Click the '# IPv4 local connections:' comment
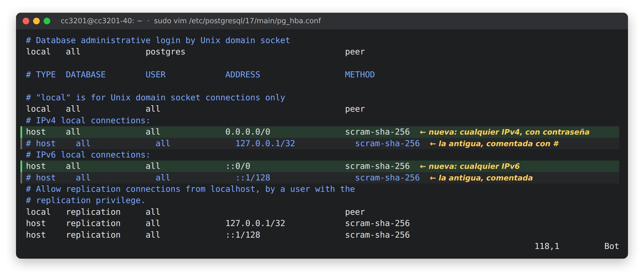This screenshot has height=278, width=644. click(x=88, y=120)
